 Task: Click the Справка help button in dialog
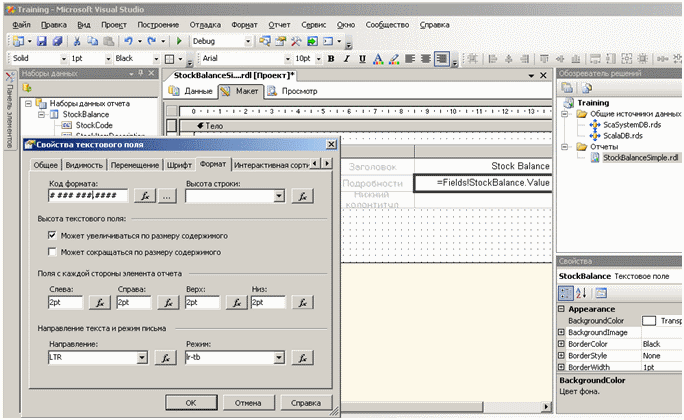click(306, 403)
